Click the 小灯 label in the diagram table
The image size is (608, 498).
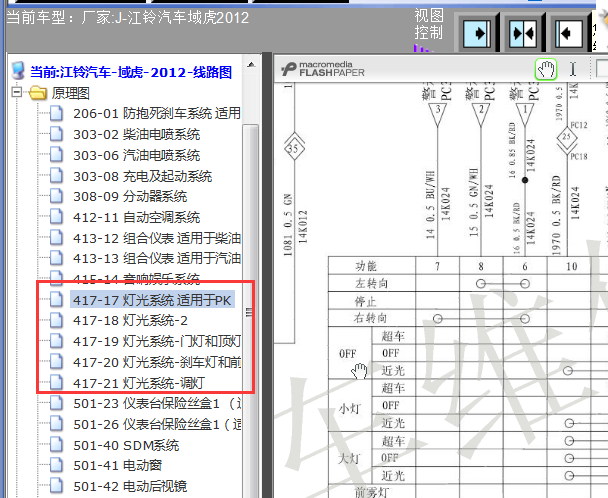point(350,409)
